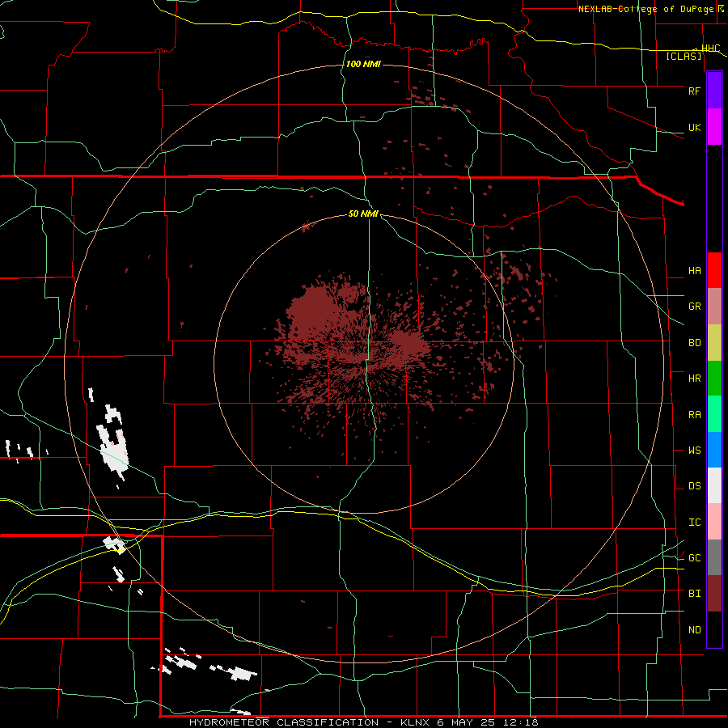Click the WS legend label
The image size is (728, 728).
(694, 451)
